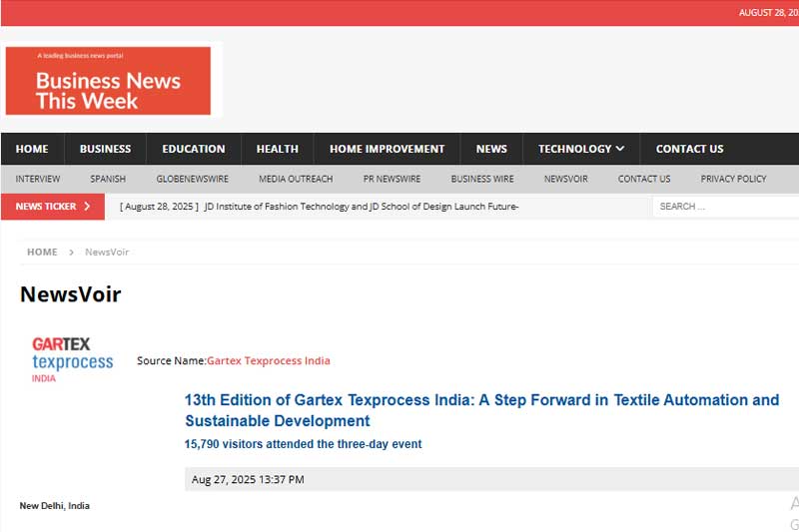Open the Home Improvement section
799x532 pixels.
387,149
